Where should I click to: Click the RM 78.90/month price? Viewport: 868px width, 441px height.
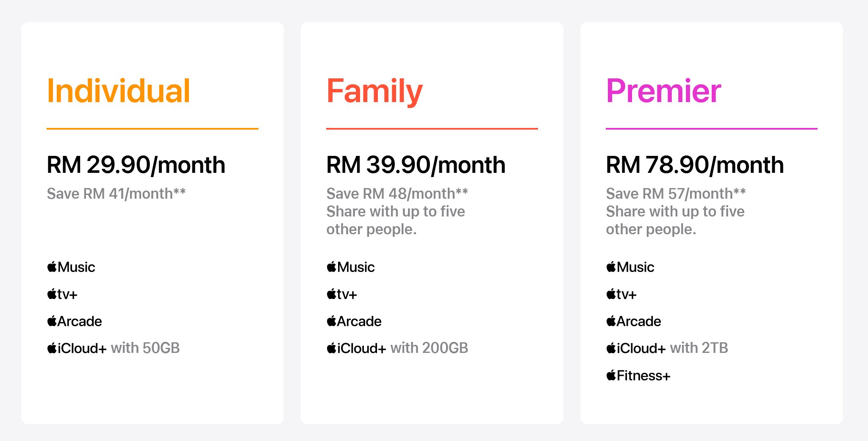(x=695, y=165)
